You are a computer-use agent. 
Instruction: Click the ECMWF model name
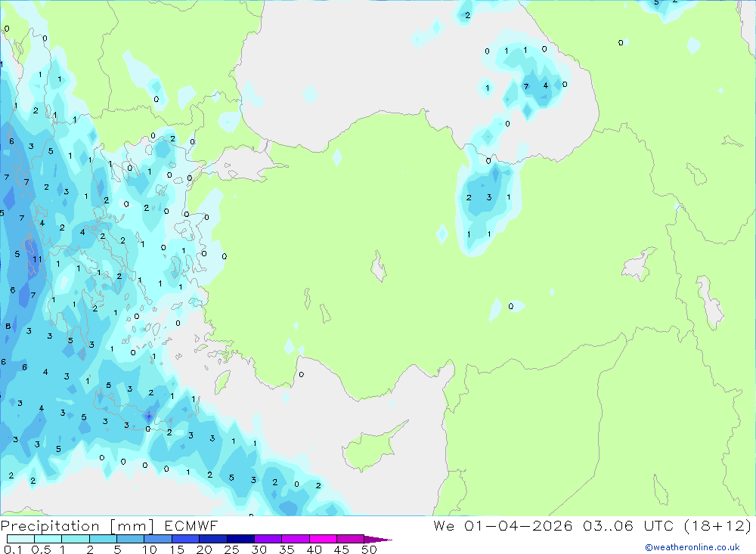pos(191,526)
